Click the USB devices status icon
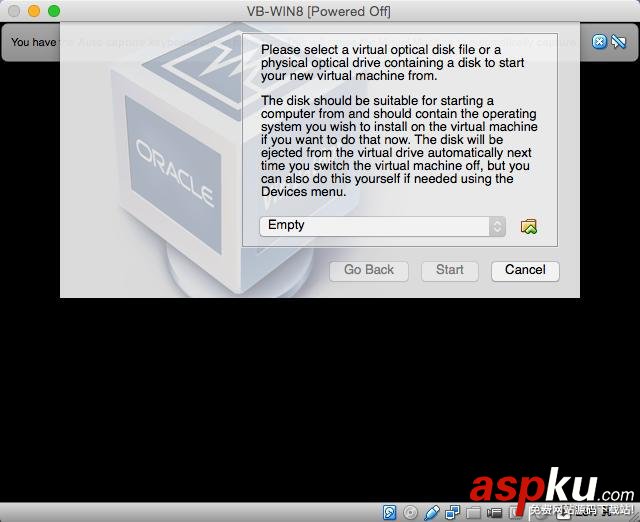Screen dimensions: 640x522 coord(432,512)
